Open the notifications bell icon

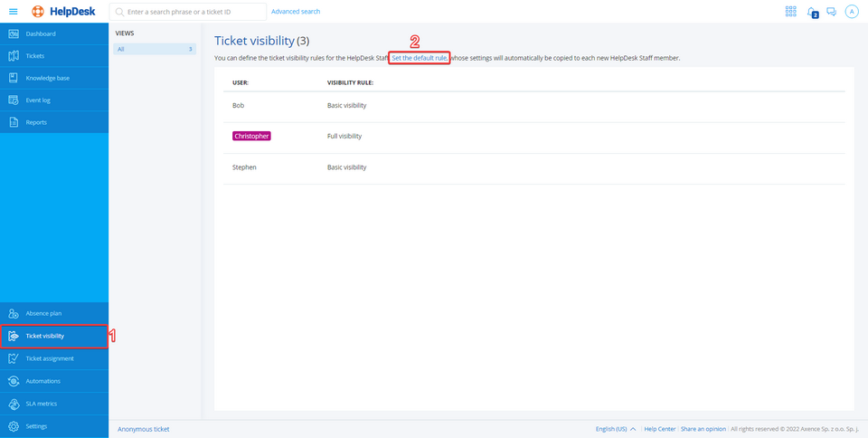click(812, 12)
